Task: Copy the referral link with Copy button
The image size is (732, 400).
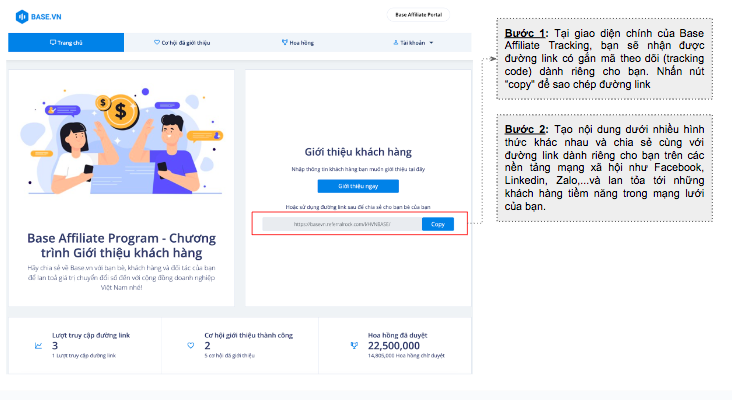Action: pos(437,224)
